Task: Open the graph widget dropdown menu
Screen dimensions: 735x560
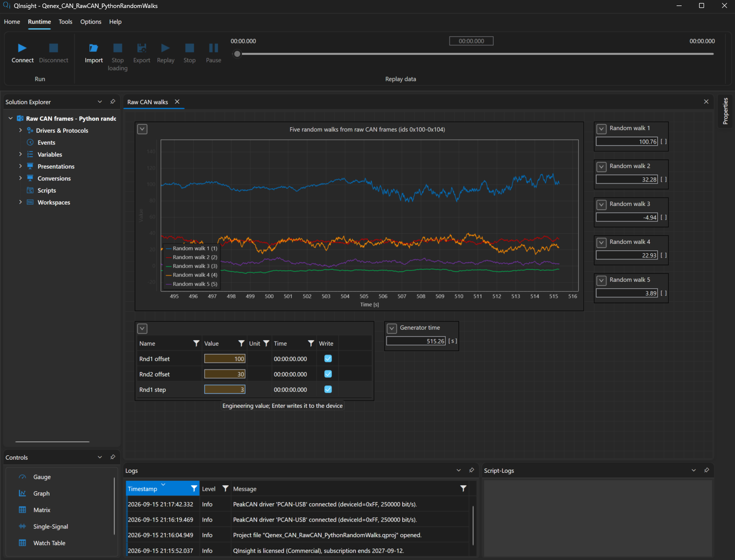Action: point(142,129)
